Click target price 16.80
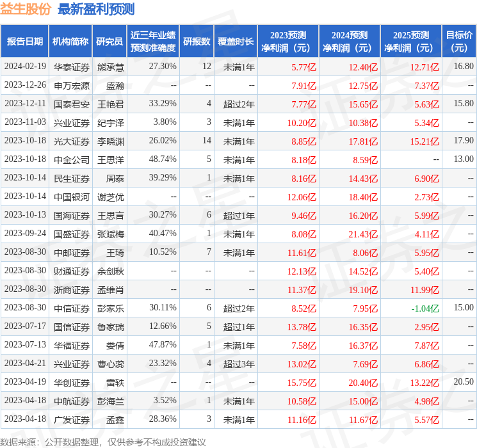This screenshot has height=448, width=477. [x=464, y=67]
